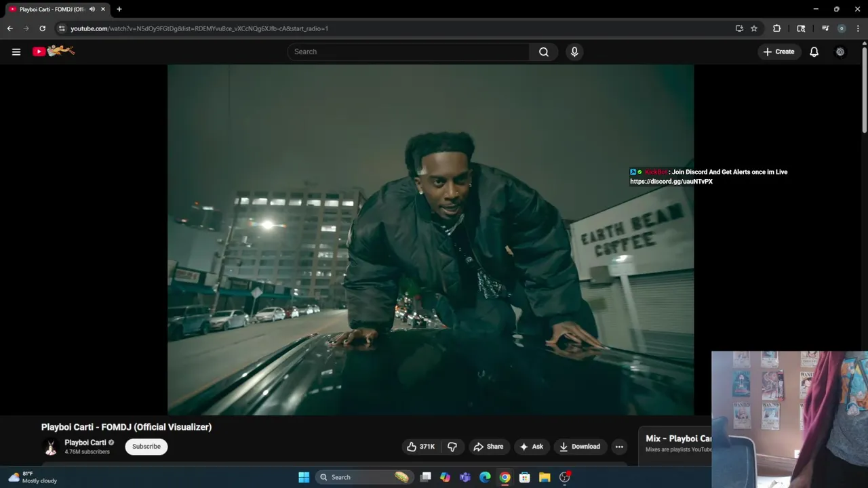This screenshot has width=868, height=488.
Task: Open a new browser tab
Action: click(x=119, y=9)
